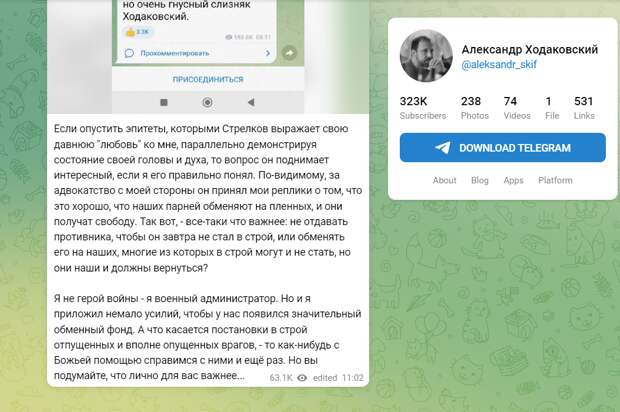The width and height of the screenshot is (620, 412).
Task: Click the Blog footer link
Action: (480, 180)
